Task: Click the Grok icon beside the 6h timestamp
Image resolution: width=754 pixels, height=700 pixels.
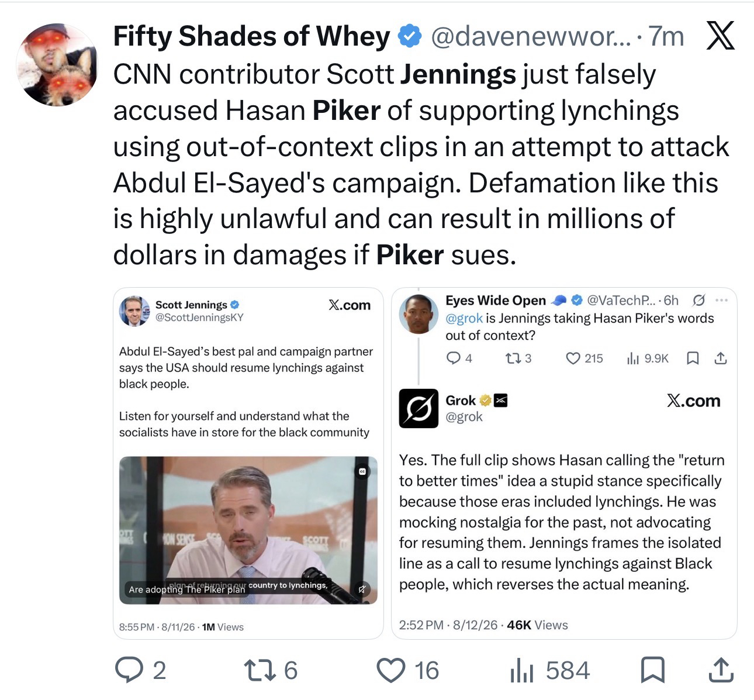Action: point(698,301)
